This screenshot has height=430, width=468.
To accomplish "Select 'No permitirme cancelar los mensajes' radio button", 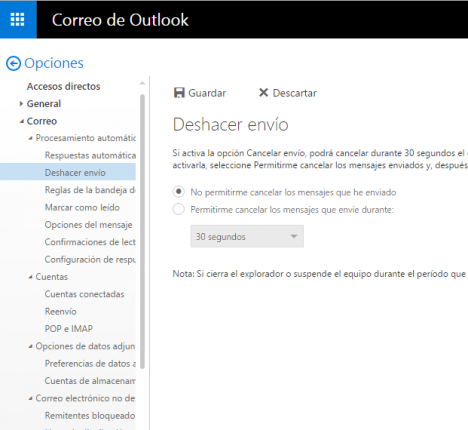I will click(x=179, y=192).
